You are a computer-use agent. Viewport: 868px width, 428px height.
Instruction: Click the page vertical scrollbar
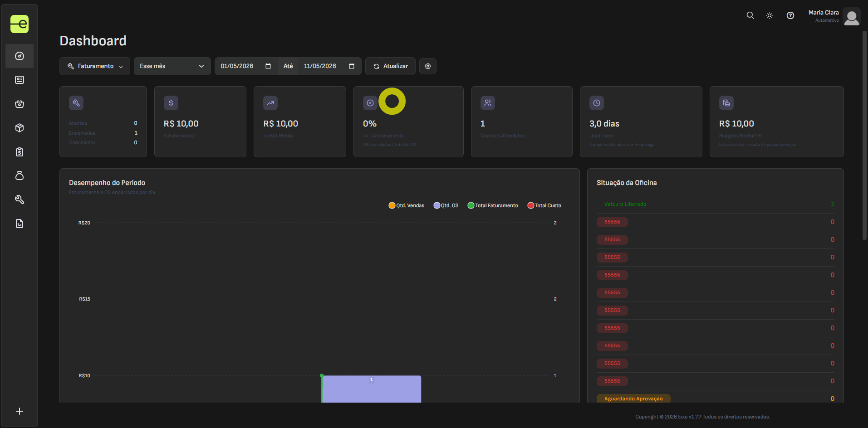tap(865, 135)
